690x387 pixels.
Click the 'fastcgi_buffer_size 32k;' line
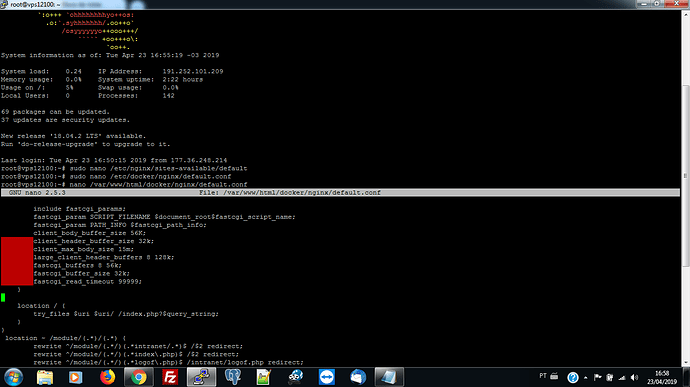[x=81, y=273]
